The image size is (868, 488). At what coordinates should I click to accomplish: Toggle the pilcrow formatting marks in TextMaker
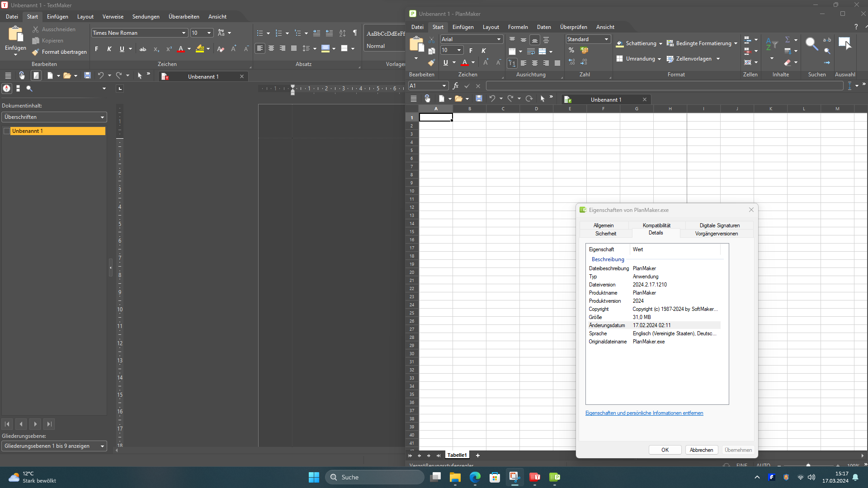coord(355,33)
